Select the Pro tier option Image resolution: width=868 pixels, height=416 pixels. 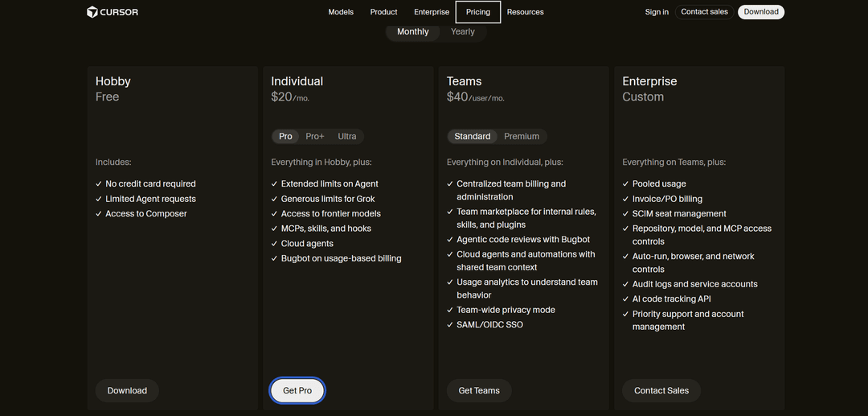coord(285,136)
